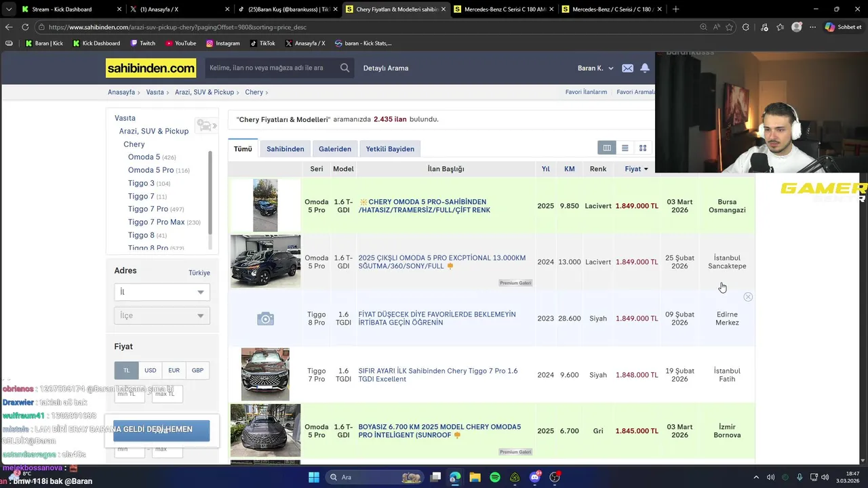
Task: Open thumbnail of Bursa Osmangazi Omoda listing
Action: tap(265, 205)
